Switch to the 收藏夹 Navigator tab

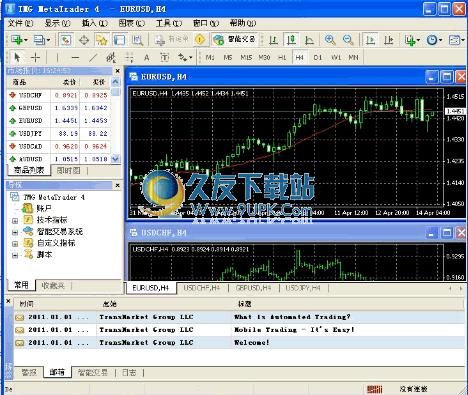pos(53,285)
